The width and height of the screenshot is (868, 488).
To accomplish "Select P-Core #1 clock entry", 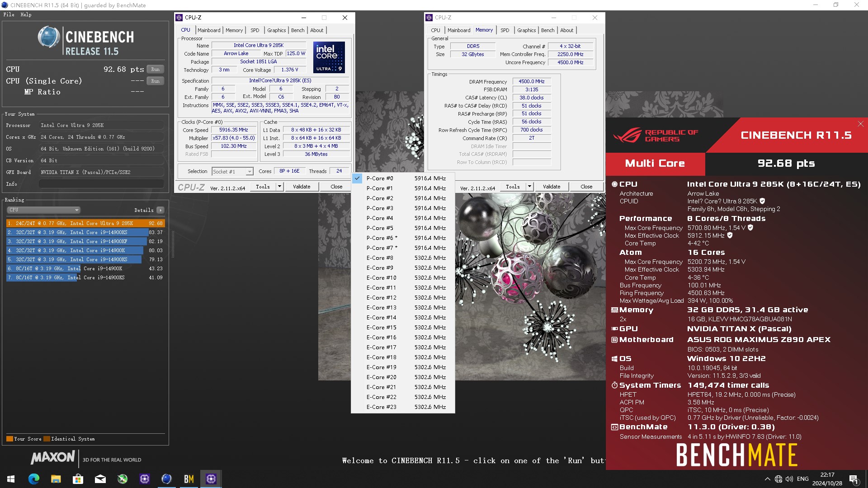I will [x=403, y=188].
